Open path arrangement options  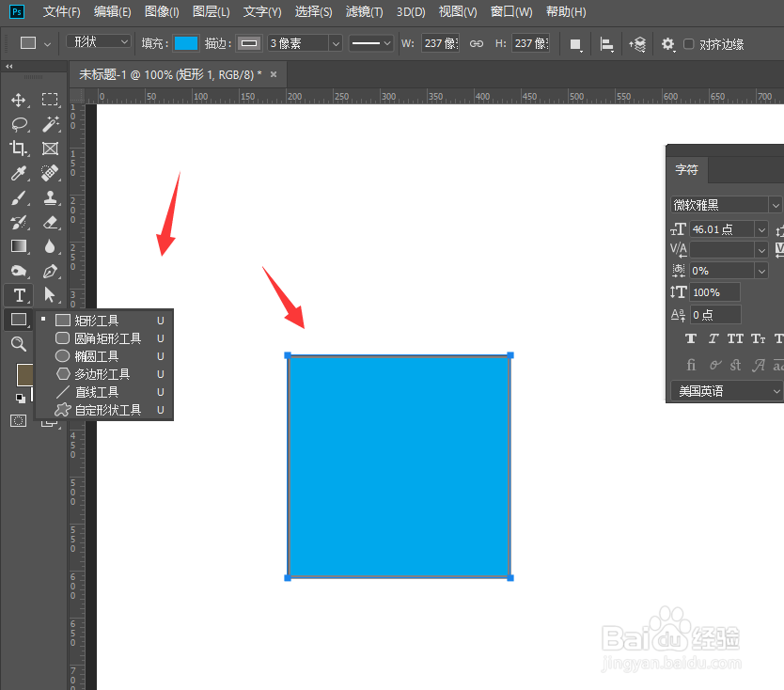(x=637, y=44)
